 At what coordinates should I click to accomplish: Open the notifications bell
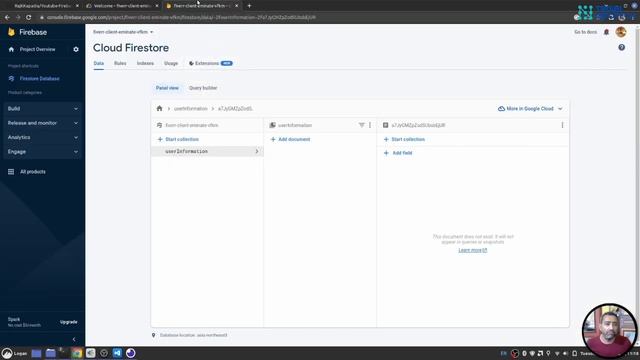tap(607, 32)
